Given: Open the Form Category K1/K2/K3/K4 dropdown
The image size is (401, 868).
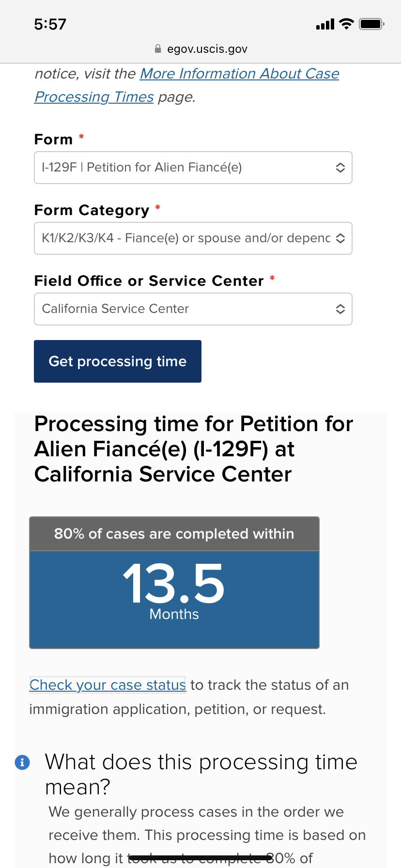Looking at the screenshot, I should [x=193, y=238].
